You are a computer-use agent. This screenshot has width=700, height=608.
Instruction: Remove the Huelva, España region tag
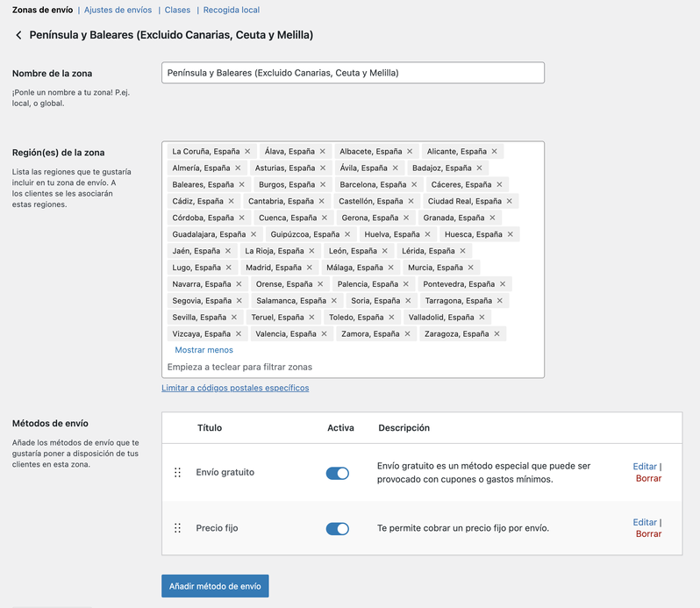click(x=428, y=234)
